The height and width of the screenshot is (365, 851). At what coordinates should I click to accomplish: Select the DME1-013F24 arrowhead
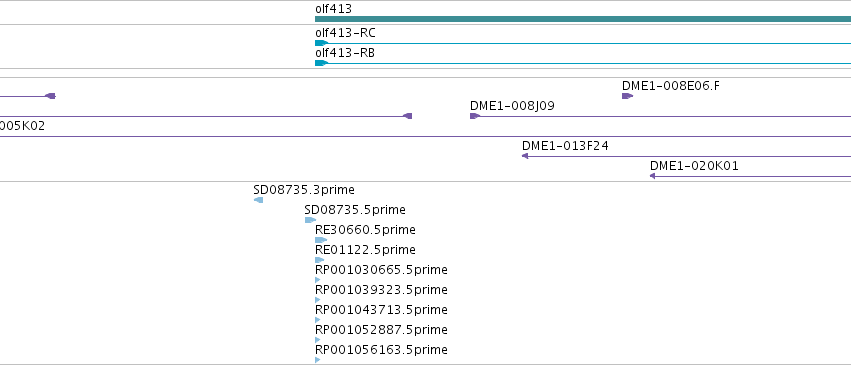point(525,156)
